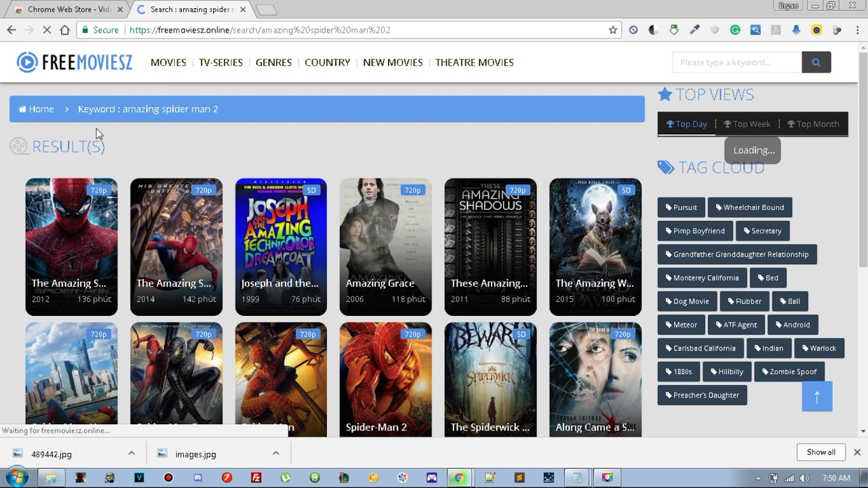Open the Zombie Spoof tag link
The height and width of the screenshot is (488, 868).
(789, 371)
